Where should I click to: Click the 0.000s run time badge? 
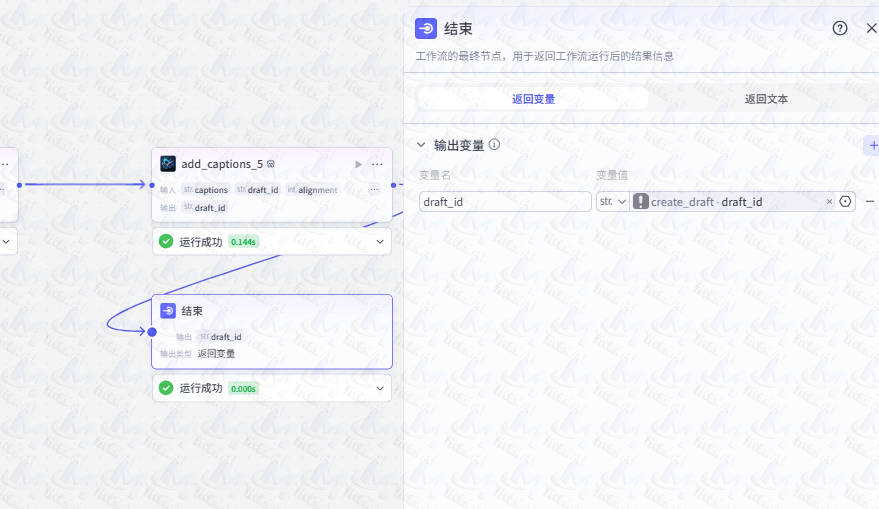pyautogui.click(x=243, y=389)
